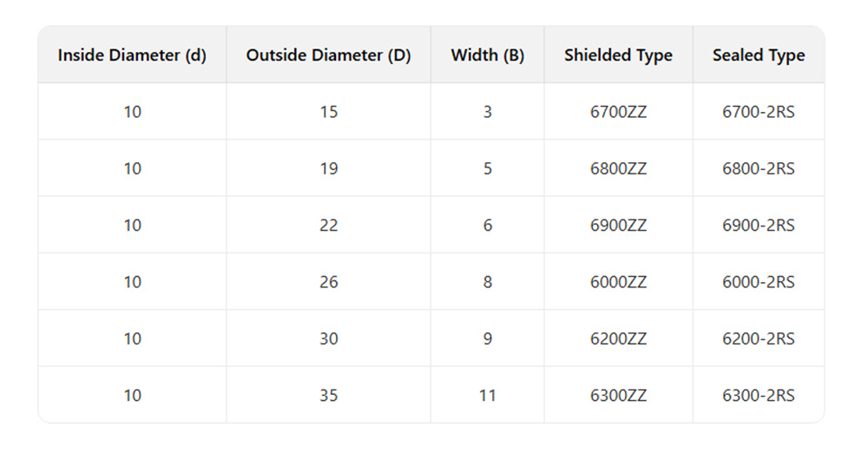The height and width of the screenshot is (460, 868).
Task: Click the 6800-2RS cell
Action: click(759, 168)
